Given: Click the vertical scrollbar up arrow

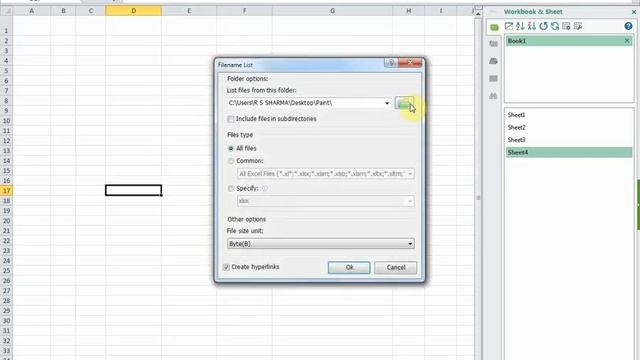Looking at the screenshot, I should tap(478, 13).
